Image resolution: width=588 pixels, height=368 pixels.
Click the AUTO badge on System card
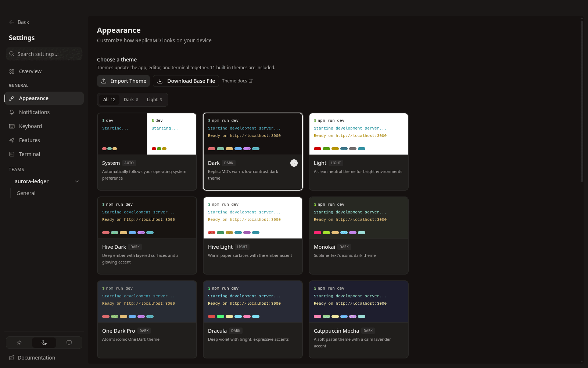pyautogui.click(x=129, y=163)
